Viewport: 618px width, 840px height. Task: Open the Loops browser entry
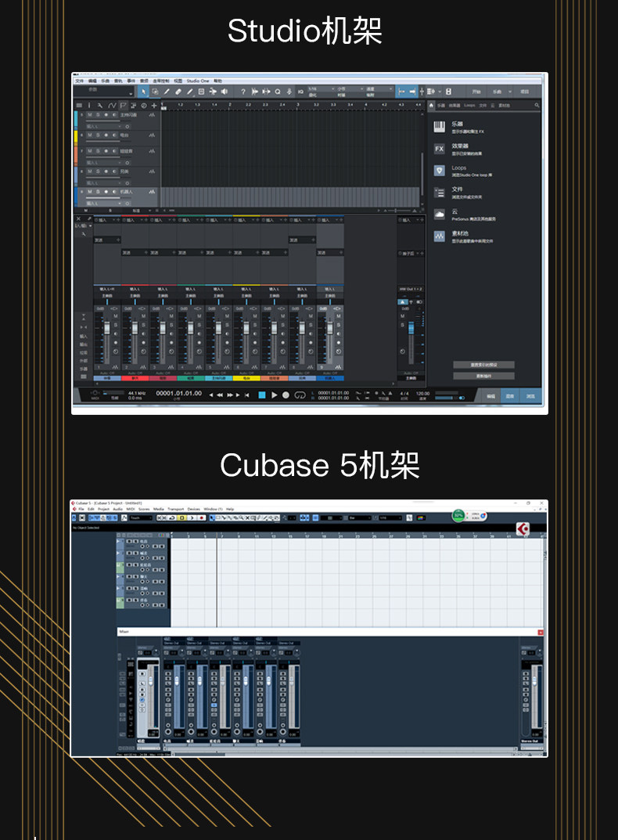tap(463, 171)
